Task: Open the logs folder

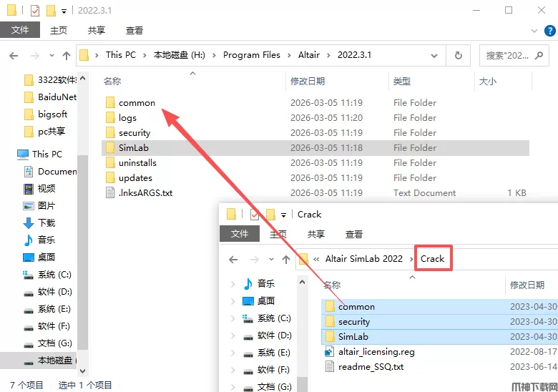Action: pyautogui.click(x=127, y=118)
